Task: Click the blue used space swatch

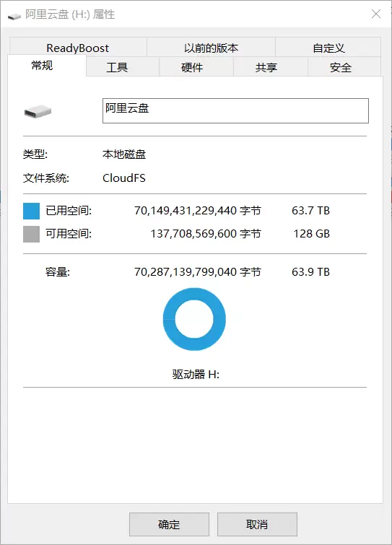Action: coord(31,211)
